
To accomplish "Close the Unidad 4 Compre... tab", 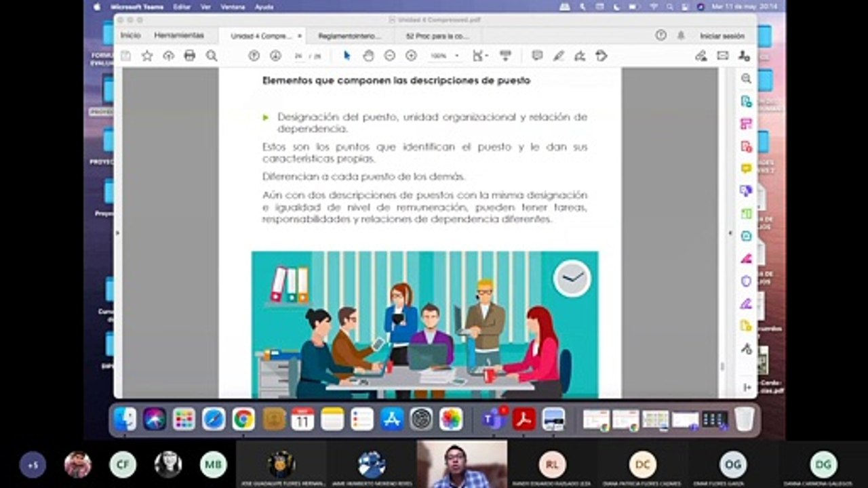I will click(300, 36).
